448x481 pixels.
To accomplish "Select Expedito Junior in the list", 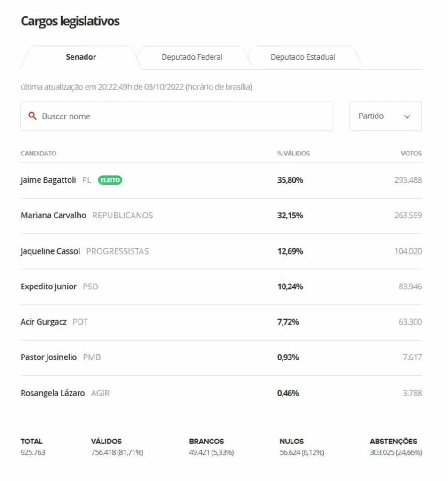I will pos(48,287).
